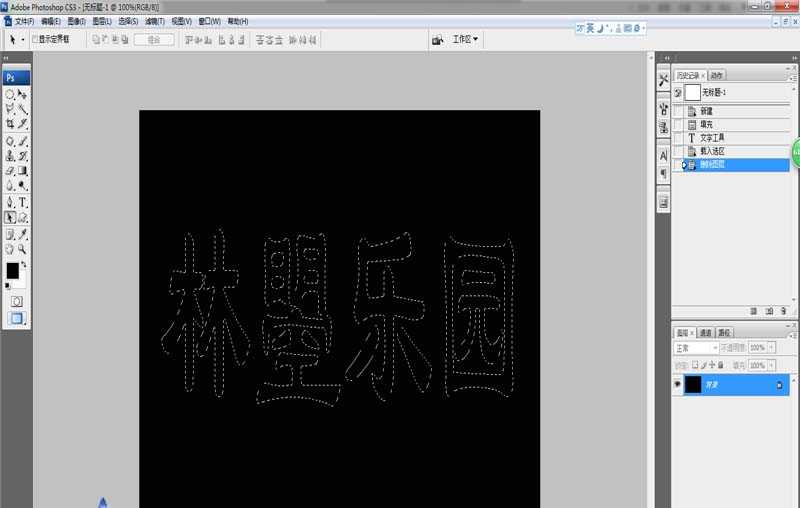Click the Go to Bridge icon

[x=437, y=40]
